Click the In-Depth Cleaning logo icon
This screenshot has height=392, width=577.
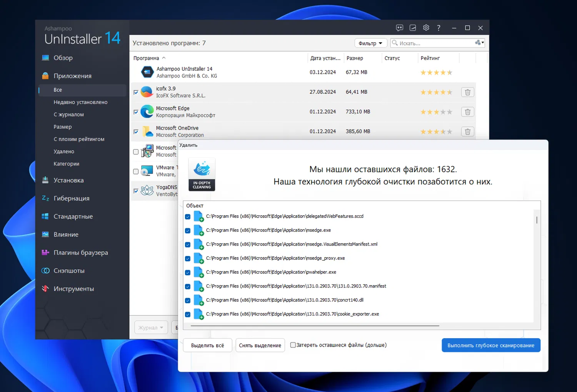202,174
